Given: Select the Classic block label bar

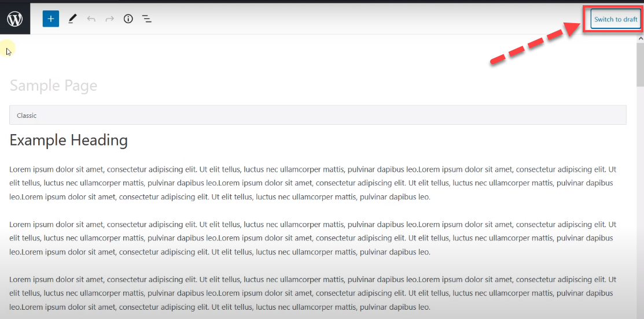Looking at the screenshot, I should [x=318, y=115].
